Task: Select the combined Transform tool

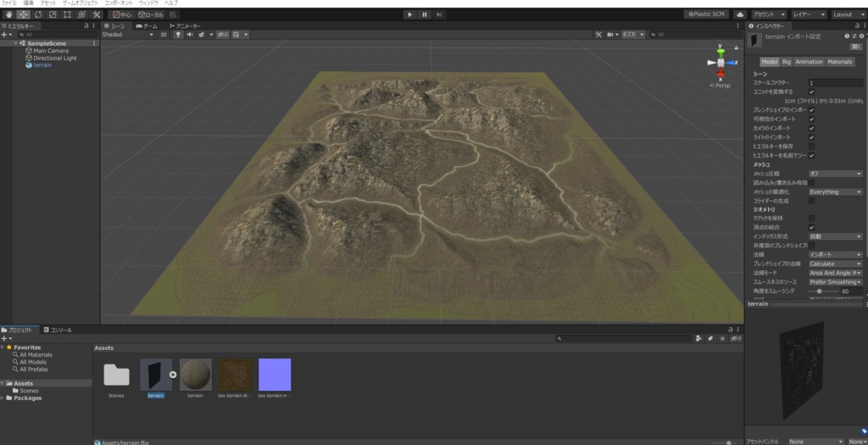Action: pyautogui.click(x=81, y=14)
